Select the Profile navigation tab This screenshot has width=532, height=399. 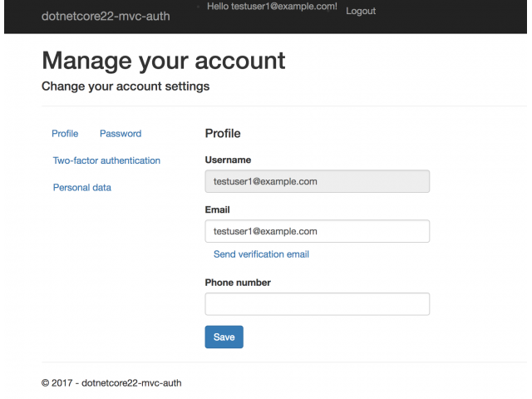(x=65, y=133)
